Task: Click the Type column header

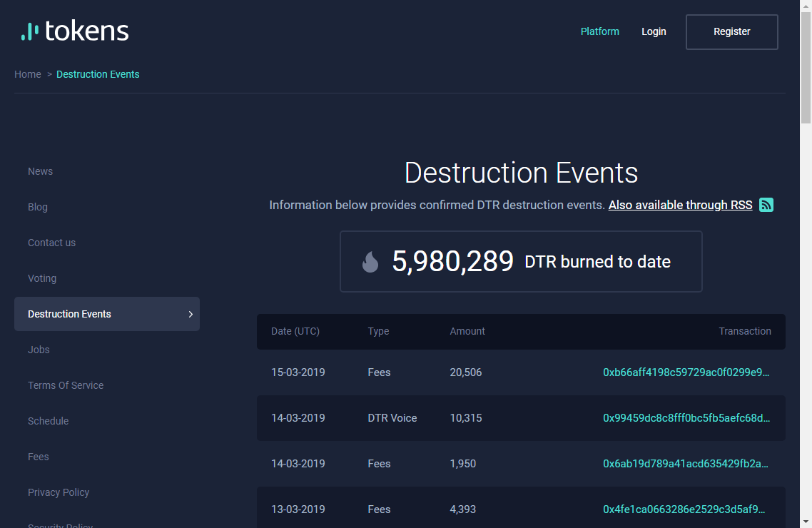Action: [x=379, y=331]
